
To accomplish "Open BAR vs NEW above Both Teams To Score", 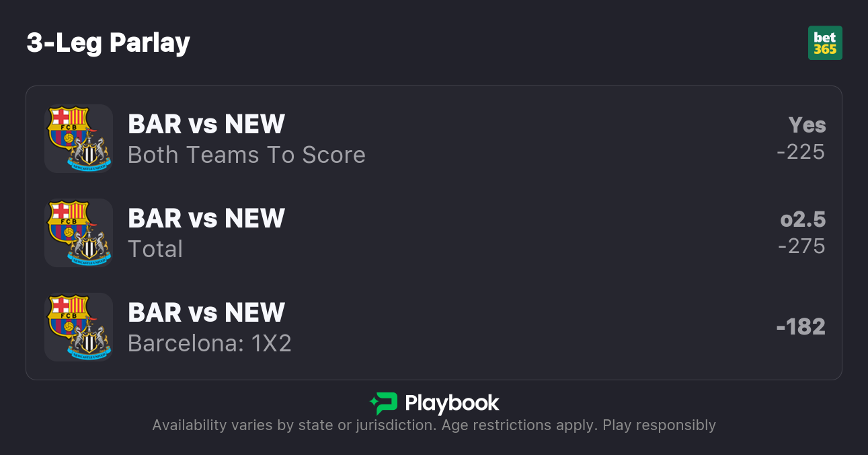I will pyautogui.click(x=206, y=125).
